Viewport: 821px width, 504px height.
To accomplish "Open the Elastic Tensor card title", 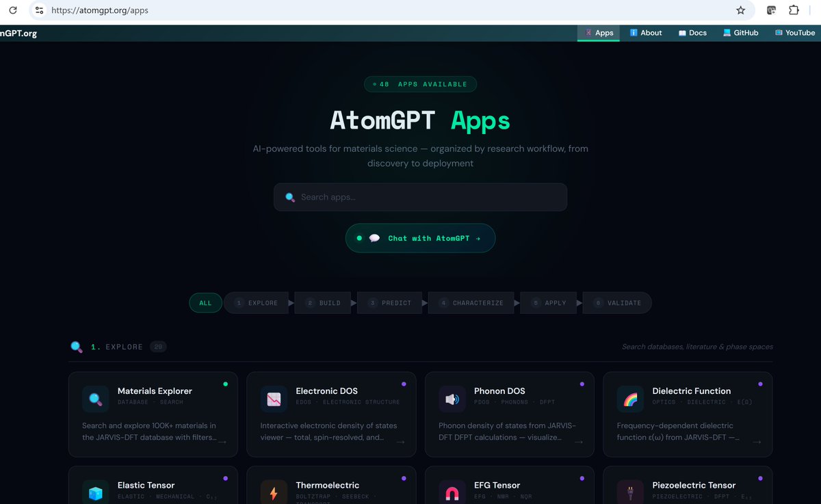I will [x=146, y=485].
